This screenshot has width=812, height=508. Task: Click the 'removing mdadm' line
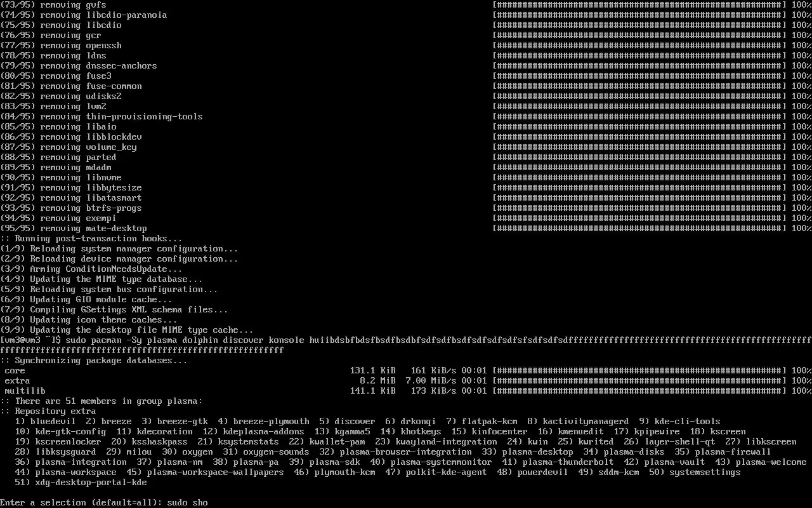point(56,167)
